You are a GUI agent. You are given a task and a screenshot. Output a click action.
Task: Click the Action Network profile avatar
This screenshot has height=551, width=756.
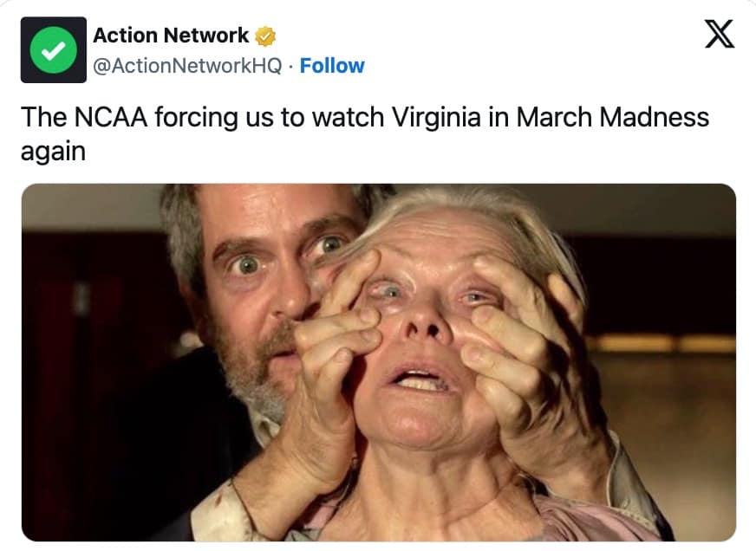point(54,50)
